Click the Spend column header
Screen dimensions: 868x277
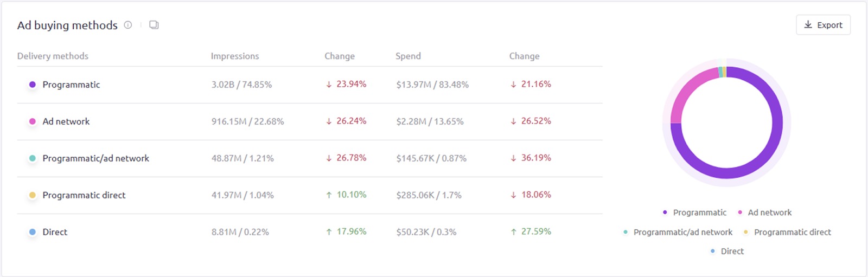(x=408, y=56)
